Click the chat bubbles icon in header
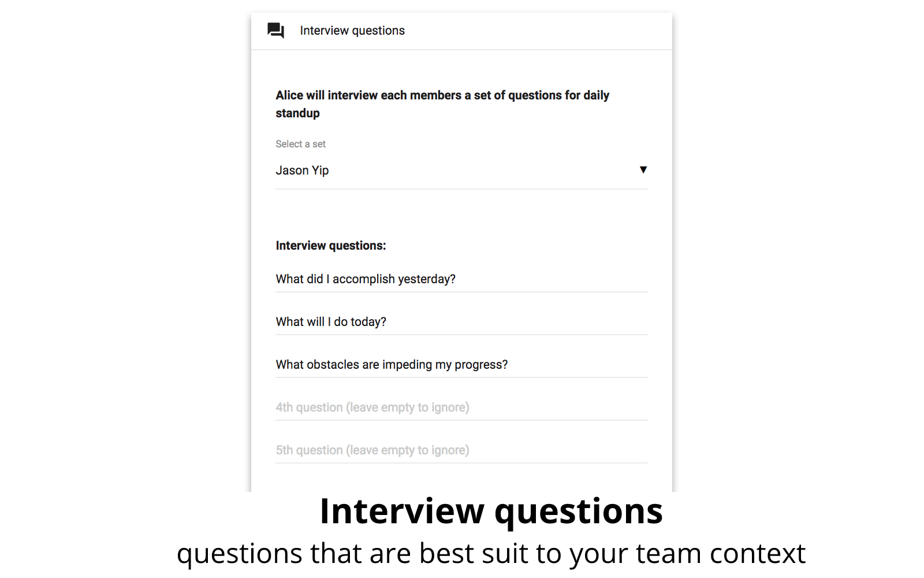This screenshot has height=578, width=924. coord(275,31)
